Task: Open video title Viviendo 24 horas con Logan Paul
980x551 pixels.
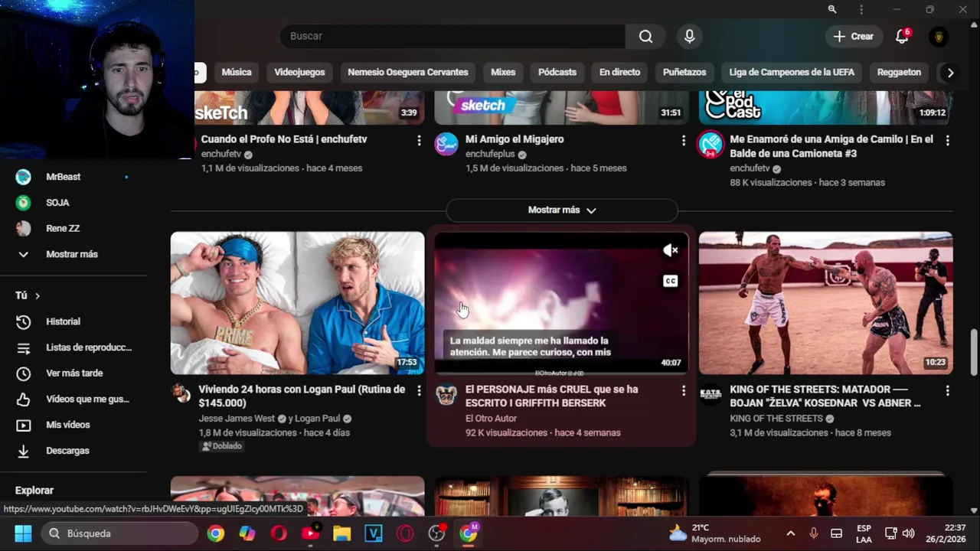Action: coord(302,396)
